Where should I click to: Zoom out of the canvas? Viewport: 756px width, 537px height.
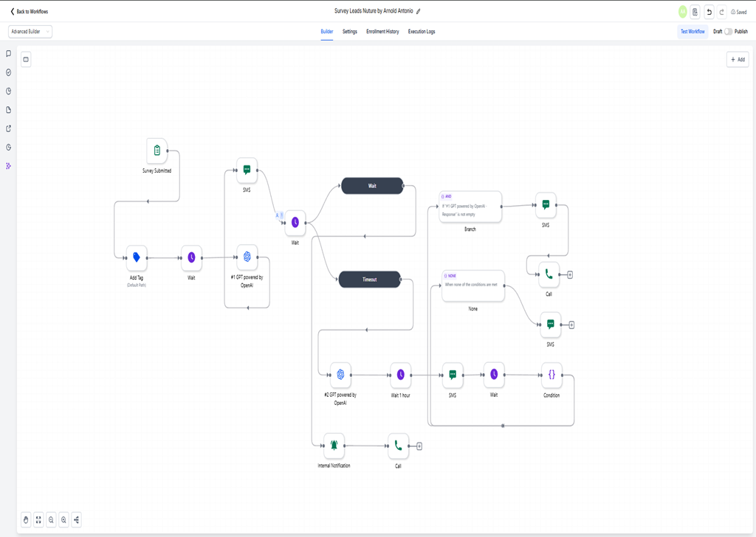pyautogui.click(x=51, y=519)
